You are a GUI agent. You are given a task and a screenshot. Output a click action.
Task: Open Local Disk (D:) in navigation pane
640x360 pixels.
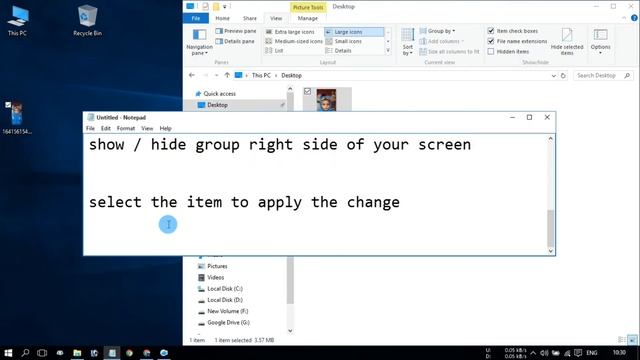click(x=224, y=300)
